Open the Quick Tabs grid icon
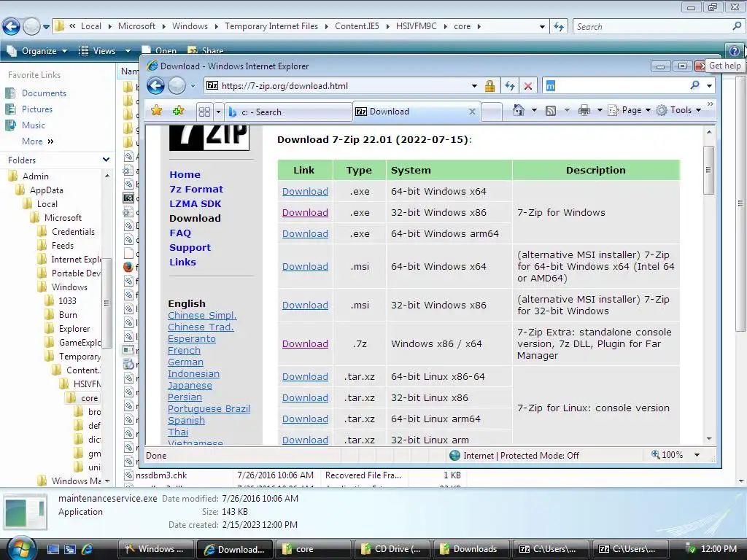747x560 pixels. 204,112
